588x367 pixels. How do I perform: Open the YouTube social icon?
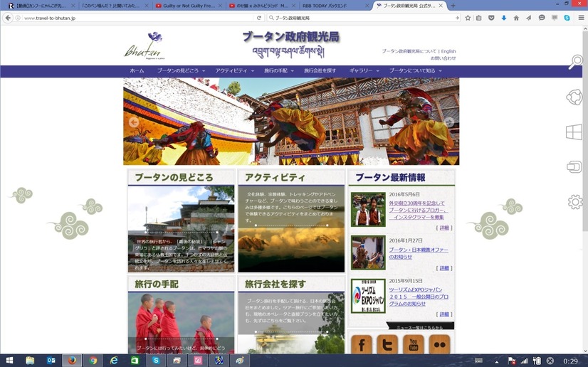pos(414,344)
